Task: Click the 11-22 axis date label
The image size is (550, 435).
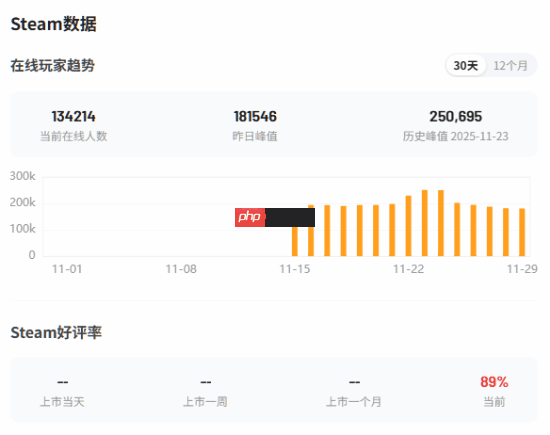Action: 409,269
